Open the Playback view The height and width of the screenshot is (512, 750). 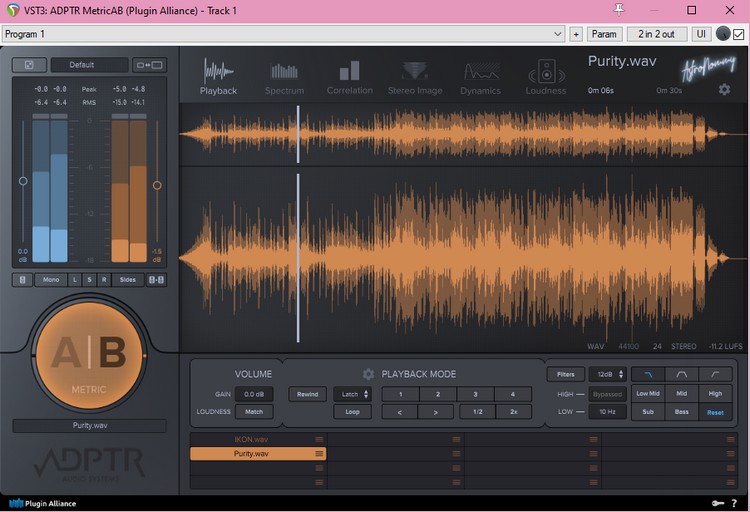point(218,77)
